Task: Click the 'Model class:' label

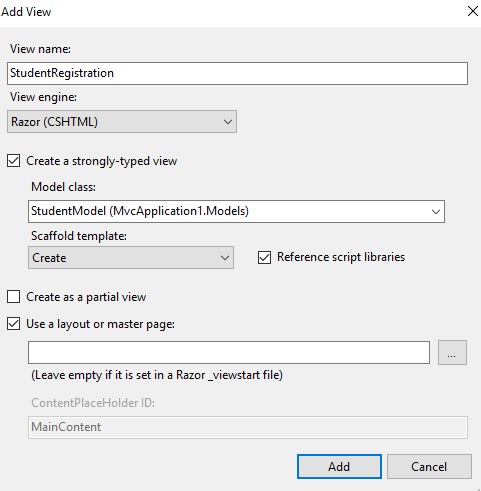Action: 63,187
